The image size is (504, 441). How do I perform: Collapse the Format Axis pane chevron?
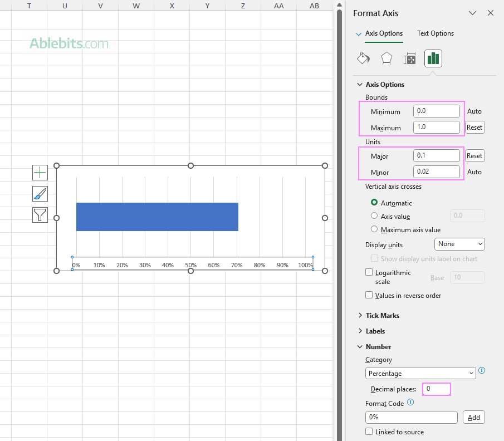point(472,13)
